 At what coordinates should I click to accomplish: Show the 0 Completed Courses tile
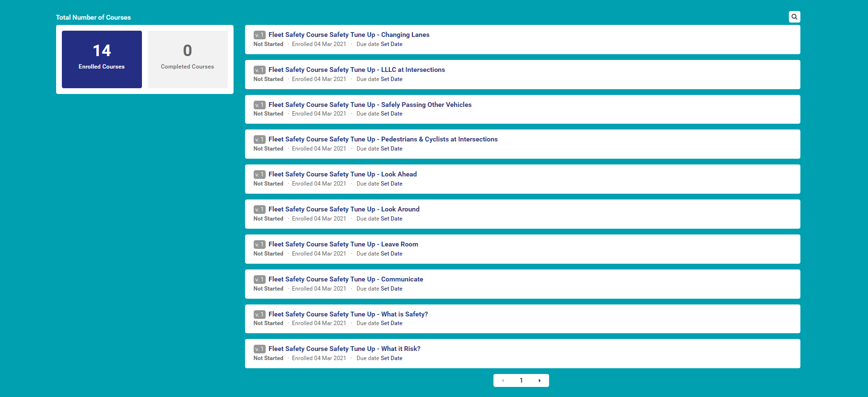point(188,59)
